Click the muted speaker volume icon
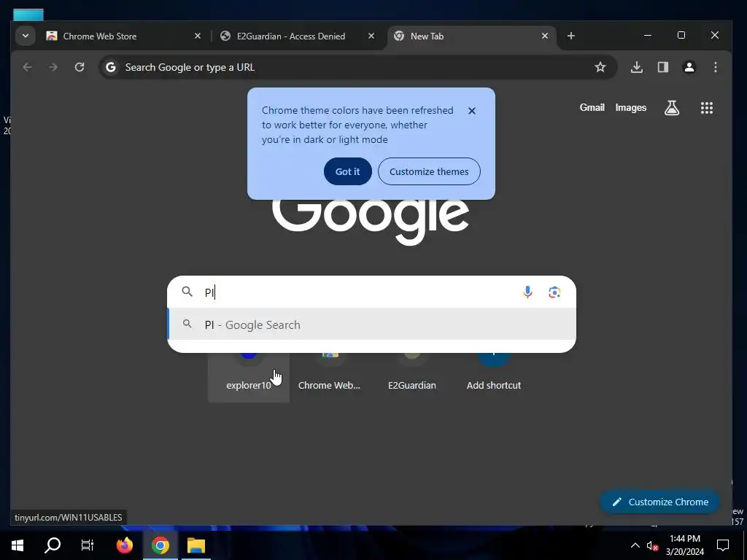Image resolution: width=747 pixels, height=560 pixels. pyautogui.click(x=652, y=545)
